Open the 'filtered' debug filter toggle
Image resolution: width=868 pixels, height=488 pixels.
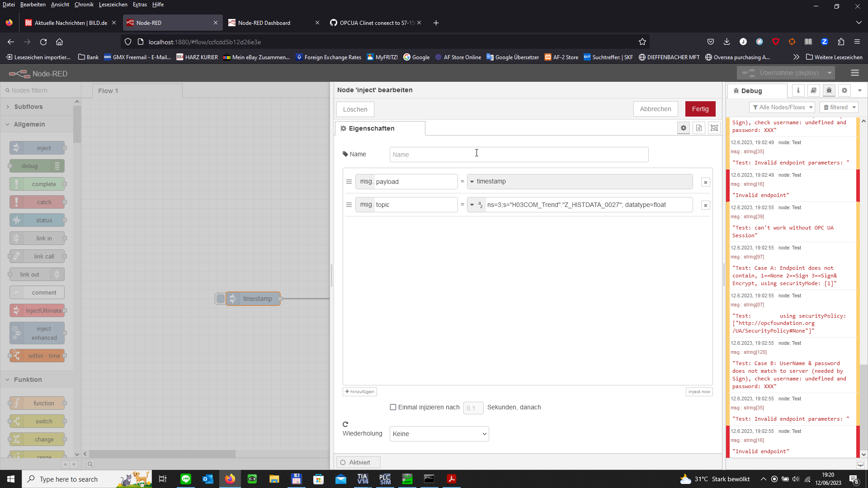[839, 107]
